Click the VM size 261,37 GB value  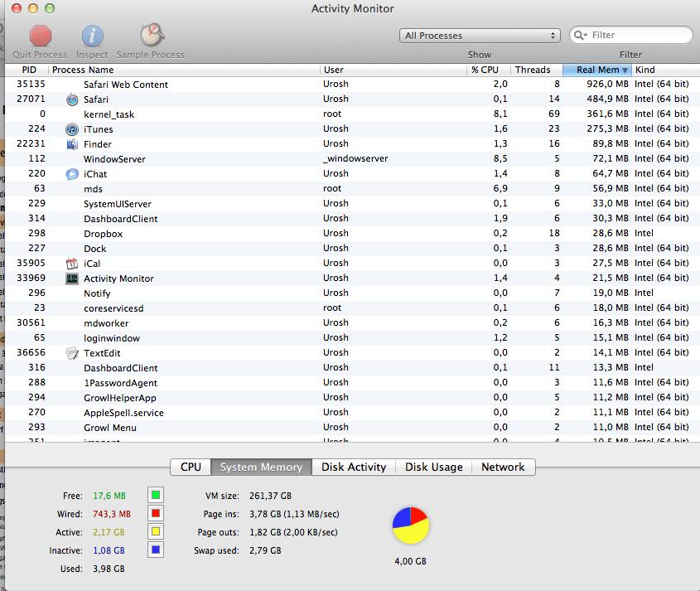click(271, 496)
